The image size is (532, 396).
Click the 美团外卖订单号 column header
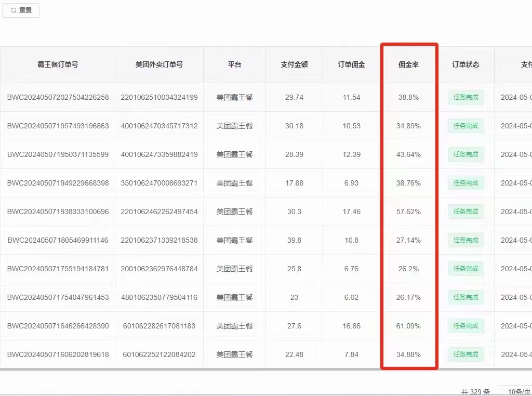[x=159, y=64]
